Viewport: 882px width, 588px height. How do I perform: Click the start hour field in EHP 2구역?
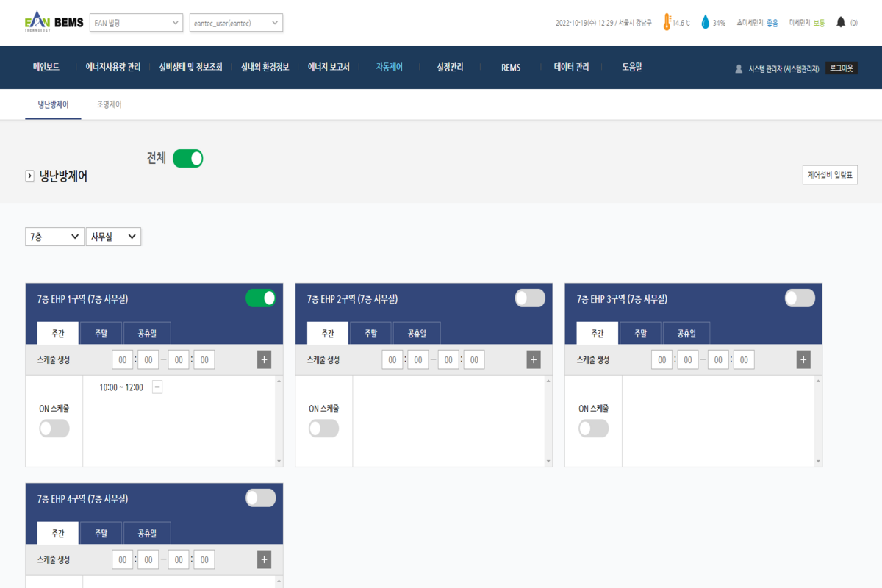[392, 359]
